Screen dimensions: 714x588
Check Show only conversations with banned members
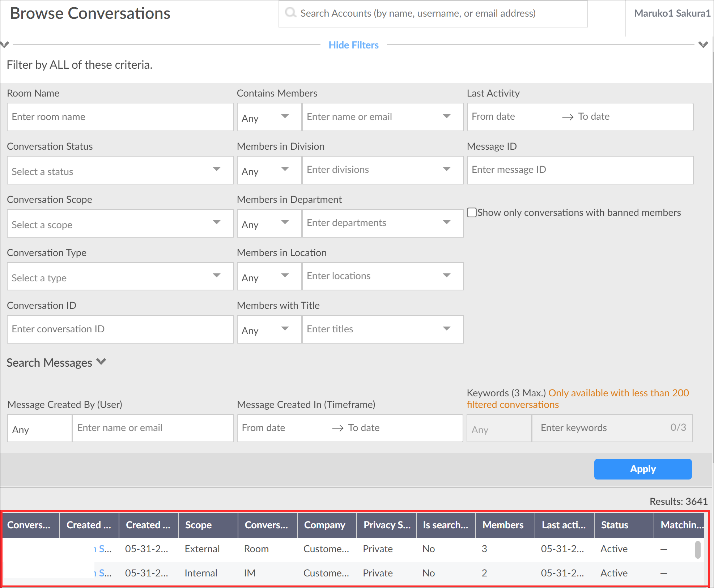pos(472,213)
